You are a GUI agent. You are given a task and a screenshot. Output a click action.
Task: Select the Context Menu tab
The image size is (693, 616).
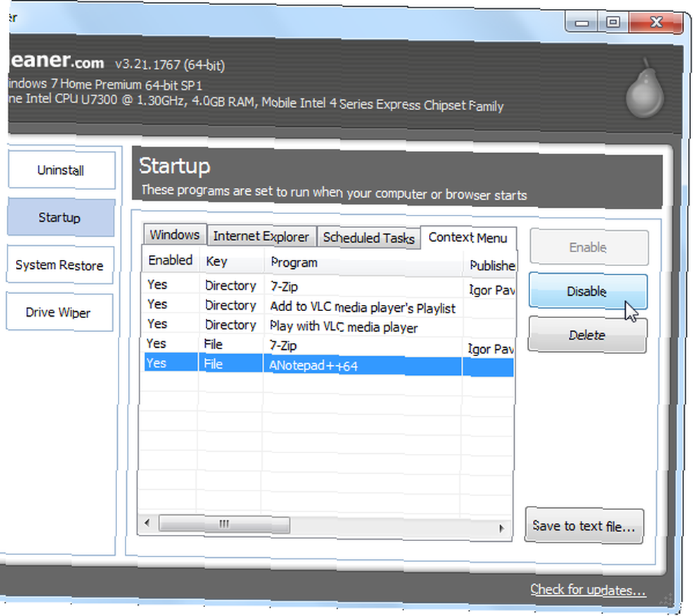pos(468,238)
